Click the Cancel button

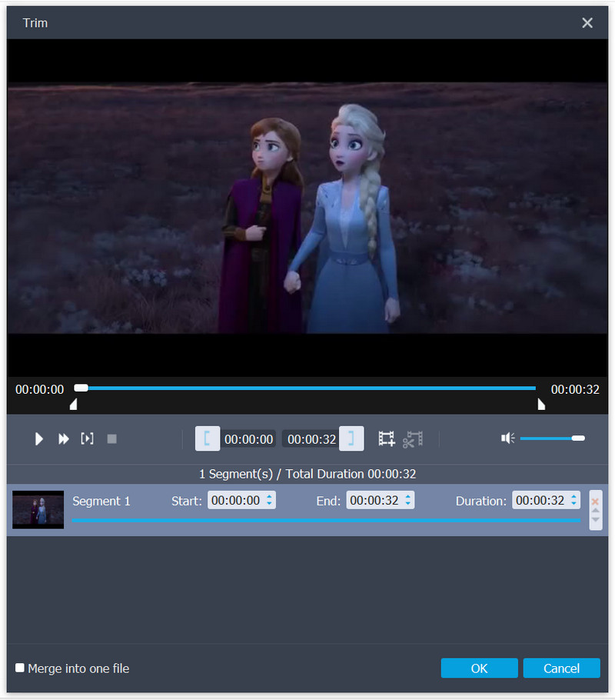[x=561, y=668]
